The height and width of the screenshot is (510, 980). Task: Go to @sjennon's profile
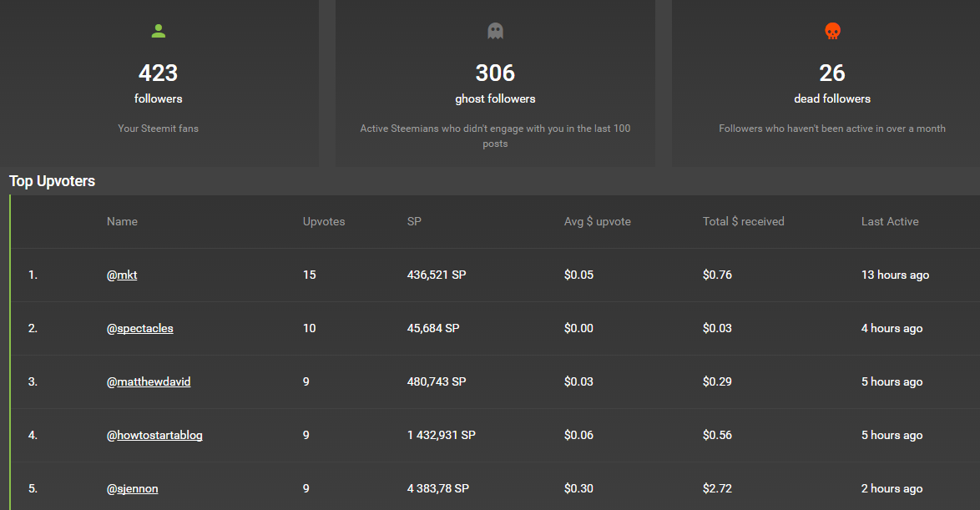click(x=132, y=488)
